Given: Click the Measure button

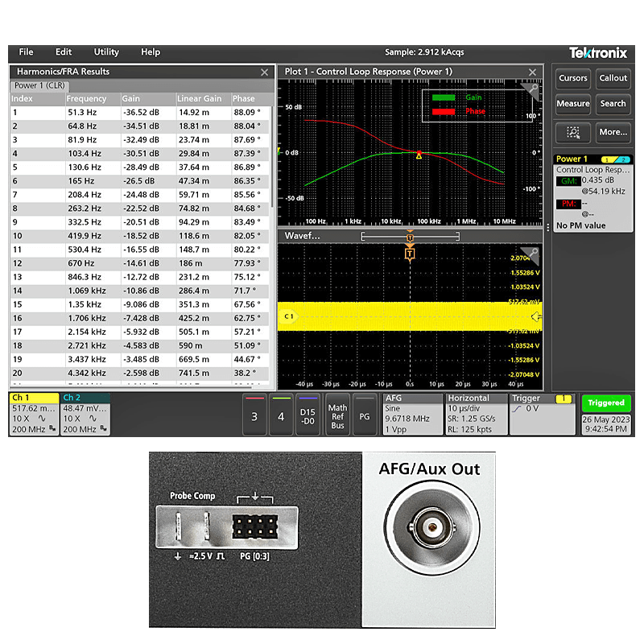Looking at the screenshot, I should point(573,103).
